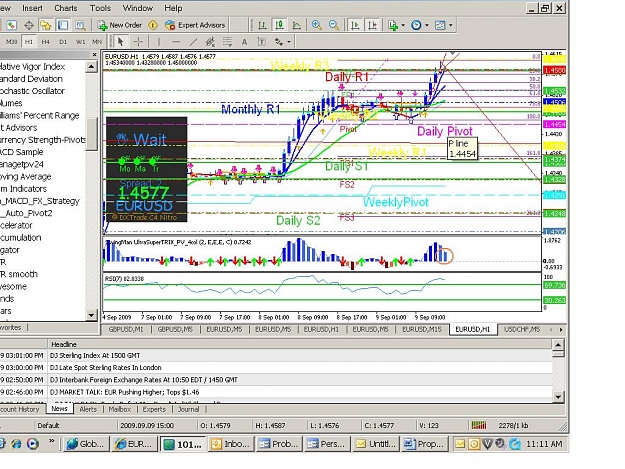Click the Periods clock icon

pyautogui.click(x=416, y=25)
